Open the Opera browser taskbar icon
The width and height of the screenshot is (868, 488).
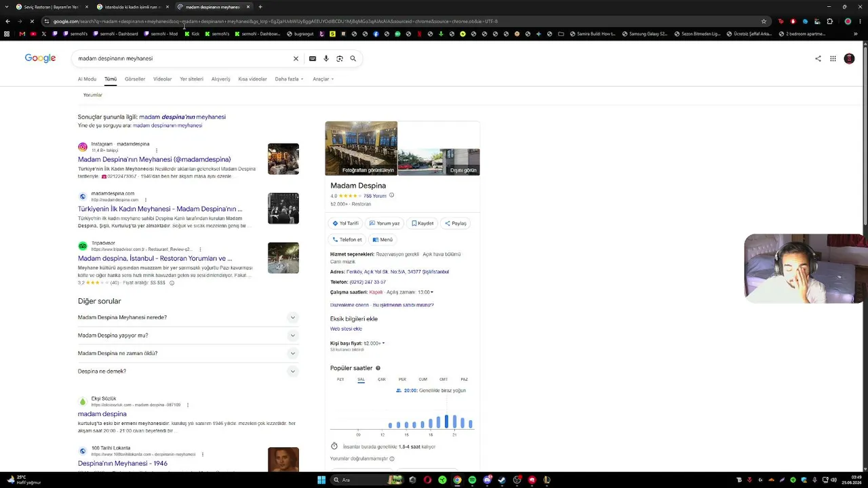click(x=427, y=480)
